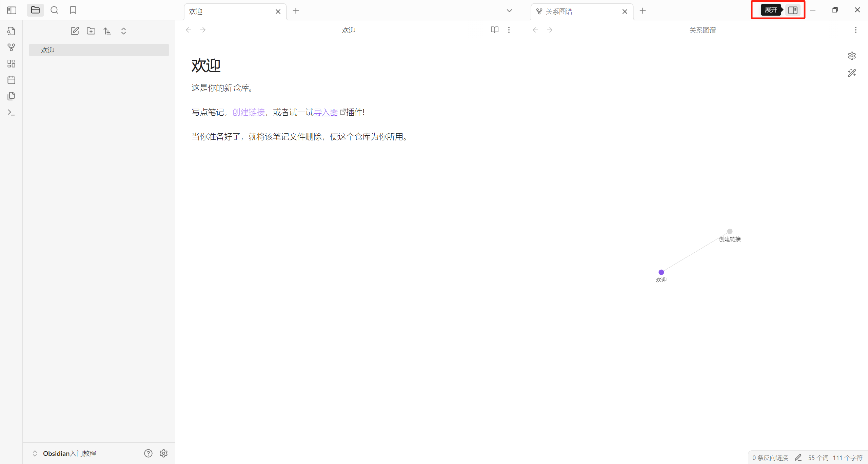Open today's daily note calendar icon
868x464 pixels.
[11, 80]
